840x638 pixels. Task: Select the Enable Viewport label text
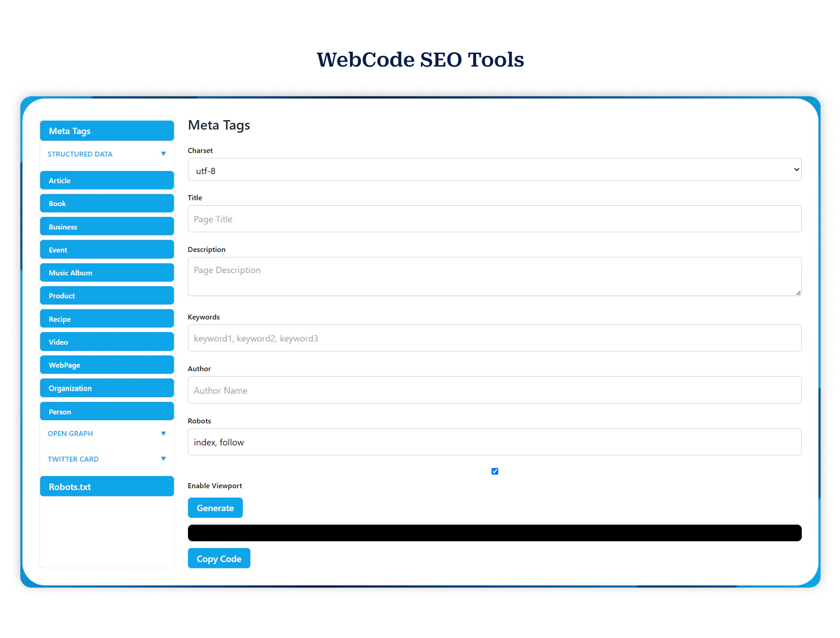(x=215, y=486)
